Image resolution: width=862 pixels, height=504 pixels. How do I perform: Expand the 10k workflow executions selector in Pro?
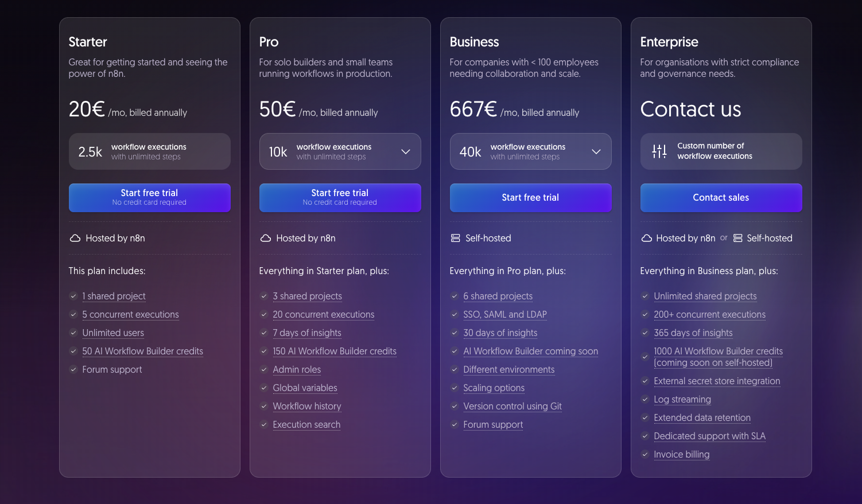[x=406, y=151]
